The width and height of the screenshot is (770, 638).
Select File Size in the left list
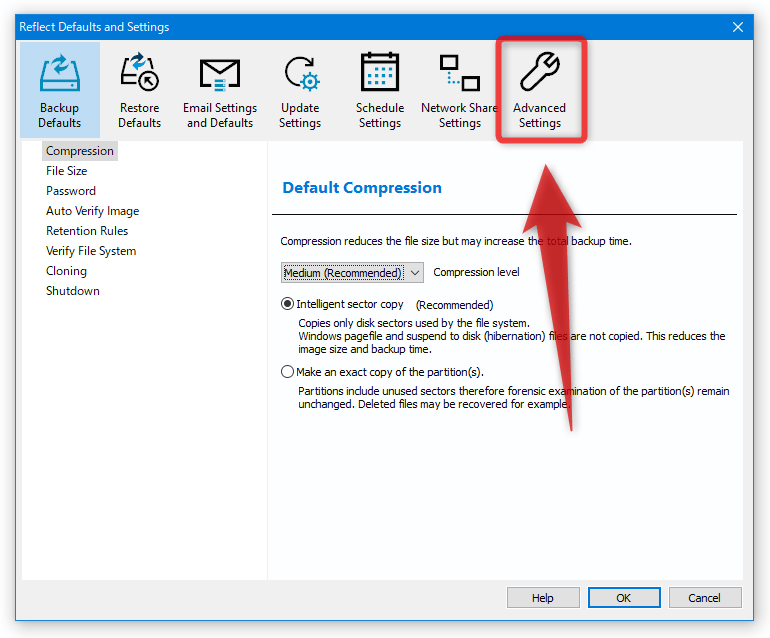click(67, 171)
